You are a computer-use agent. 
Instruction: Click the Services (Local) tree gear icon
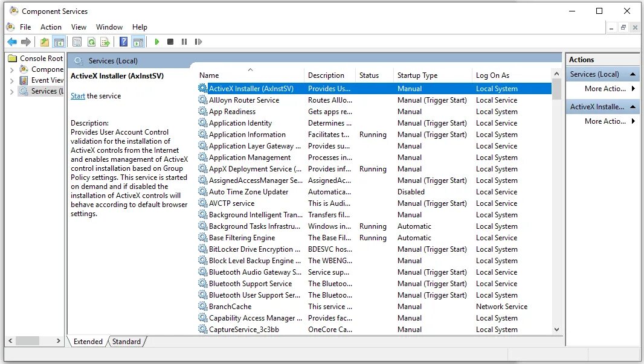24,91
